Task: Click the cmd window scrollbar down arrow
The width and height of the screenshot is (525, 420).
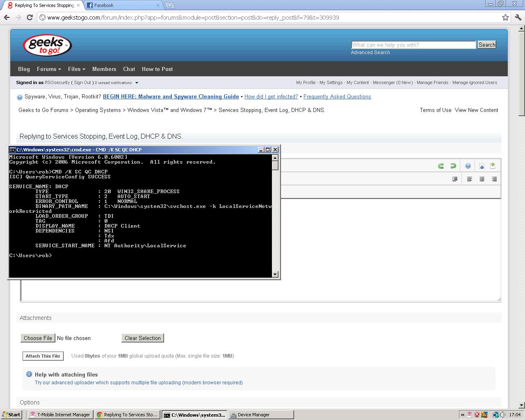Action: pyautogui.click(x=275, y=274)
